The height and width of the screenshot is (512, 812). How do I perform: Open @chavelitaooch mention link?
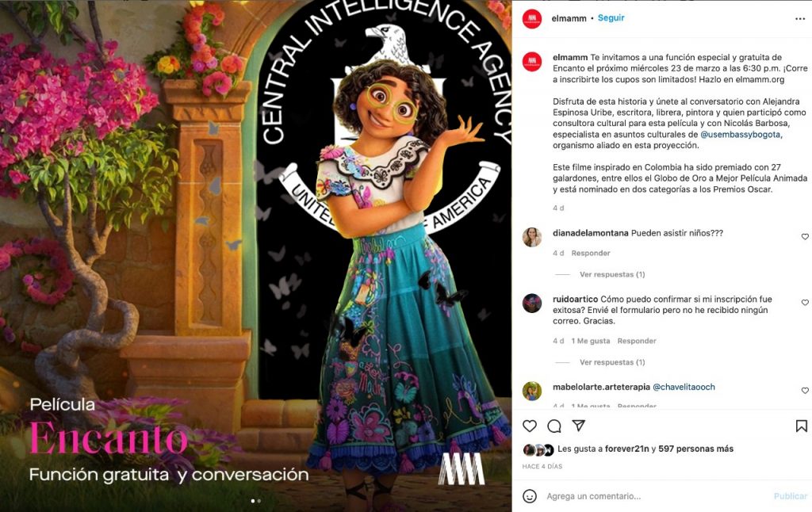click(684, 387)
